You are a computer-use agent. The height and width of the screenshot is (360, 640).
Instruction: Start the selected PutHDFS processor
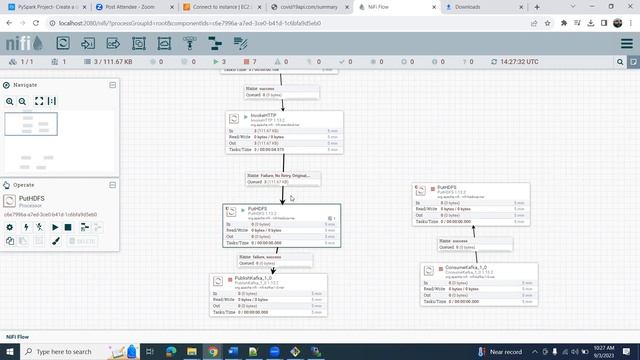[55, 227]
